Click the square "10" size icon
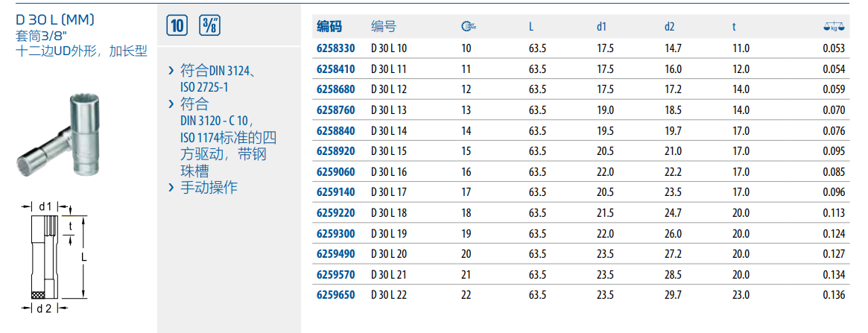868x333 pixels. (x=177, y=26)
